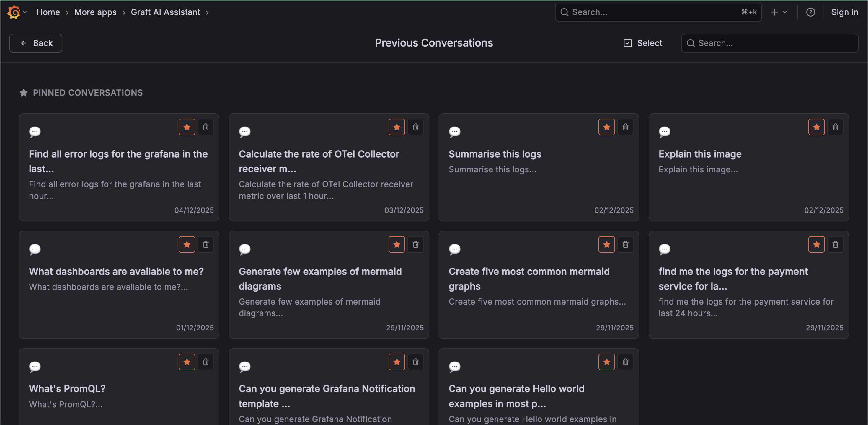Click chat bubble icon on 'Hello world examples' card
The width and height of the screenshot is (868, 425).
(455, 367)
